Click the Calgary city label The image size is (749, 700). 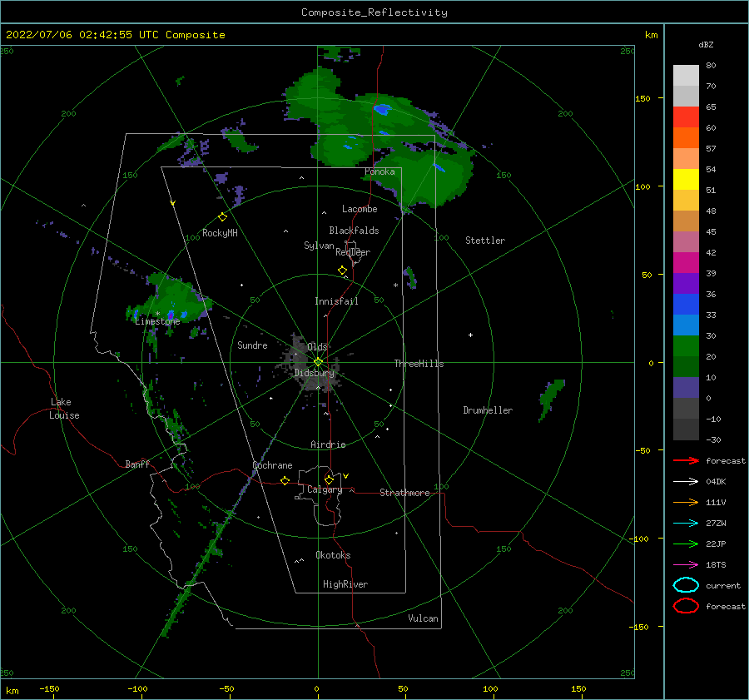pos(325,489)
